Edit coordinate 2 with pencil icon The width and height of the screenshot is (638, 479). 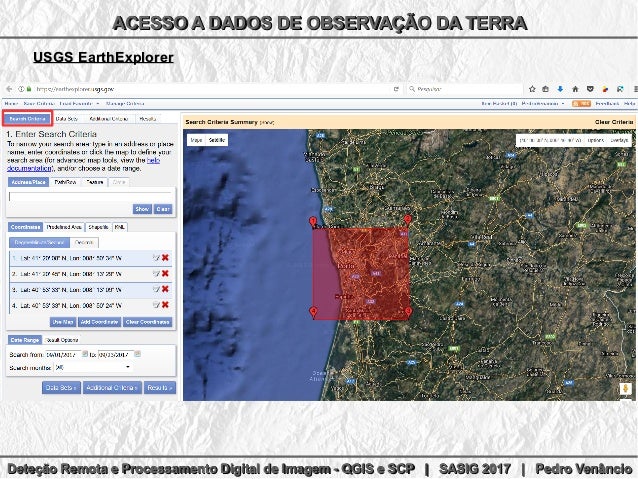(156, 273)
